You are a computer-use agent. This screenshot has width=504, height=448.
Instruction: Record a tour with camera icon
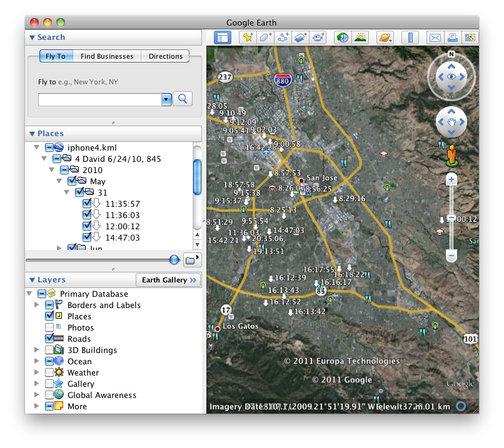click(318, 37)
